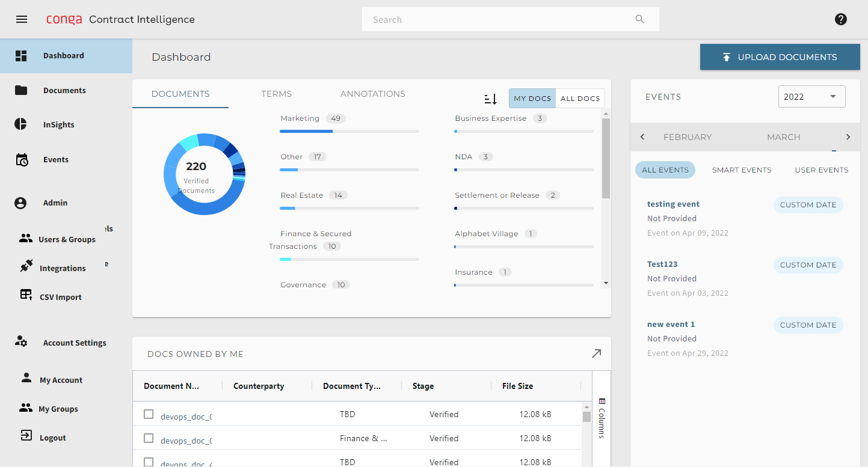Open Documents from the sidebar folder icon
868x467 pixels.
pyautogui.click(x=21, y=90)
